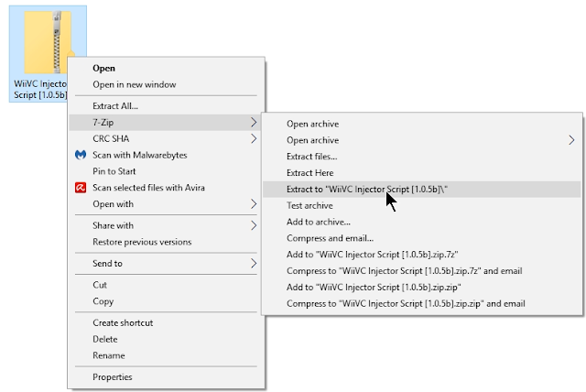This screenshot has width=586, height=392.
Task: Open Properties of the zip file
Action: pos(113,376)
